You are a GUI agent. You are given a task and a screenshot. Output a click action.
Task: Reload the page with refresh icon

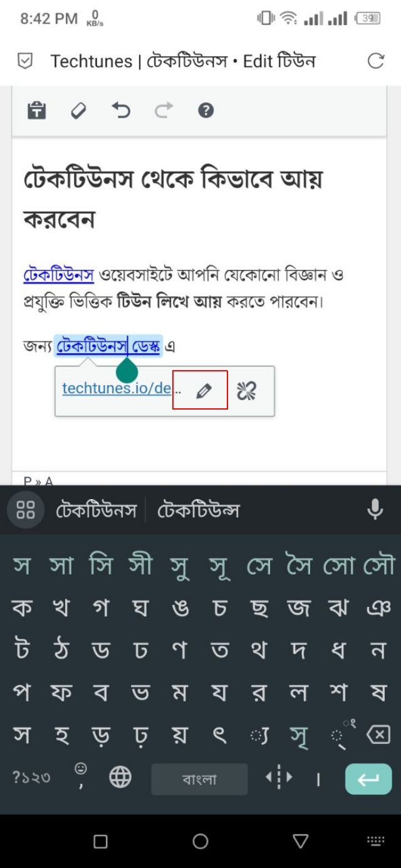click(x=375, y=61)
